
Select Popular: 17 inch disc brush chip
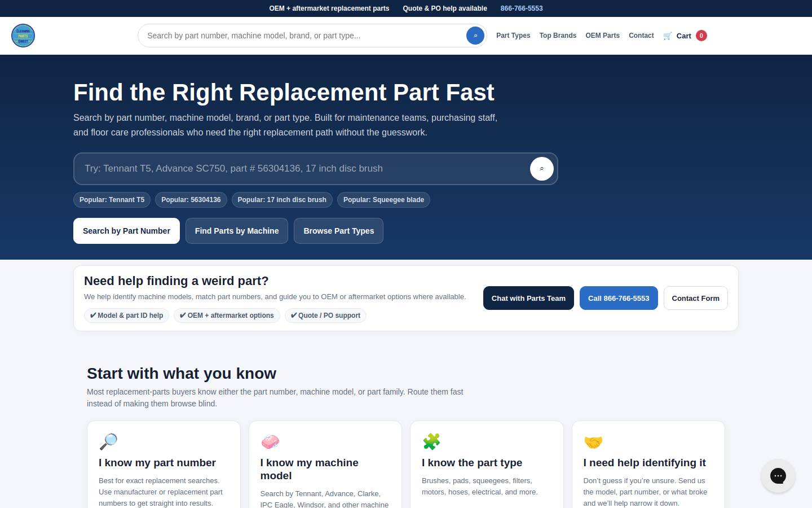282,200
